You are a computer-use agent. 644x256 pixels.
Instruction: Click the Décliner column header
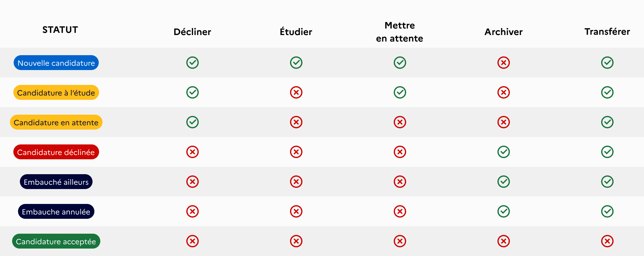[192, 32]
